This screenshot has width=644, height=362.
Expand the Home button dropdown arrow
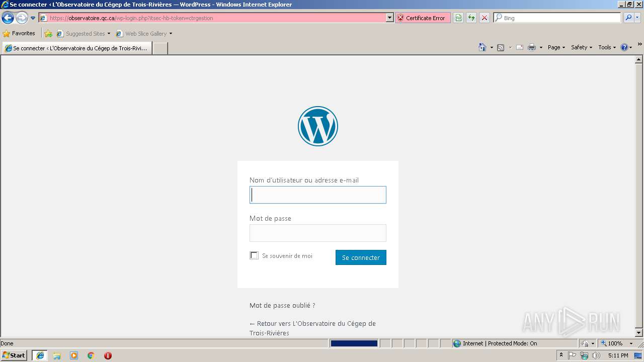click(x=491, y=47)
